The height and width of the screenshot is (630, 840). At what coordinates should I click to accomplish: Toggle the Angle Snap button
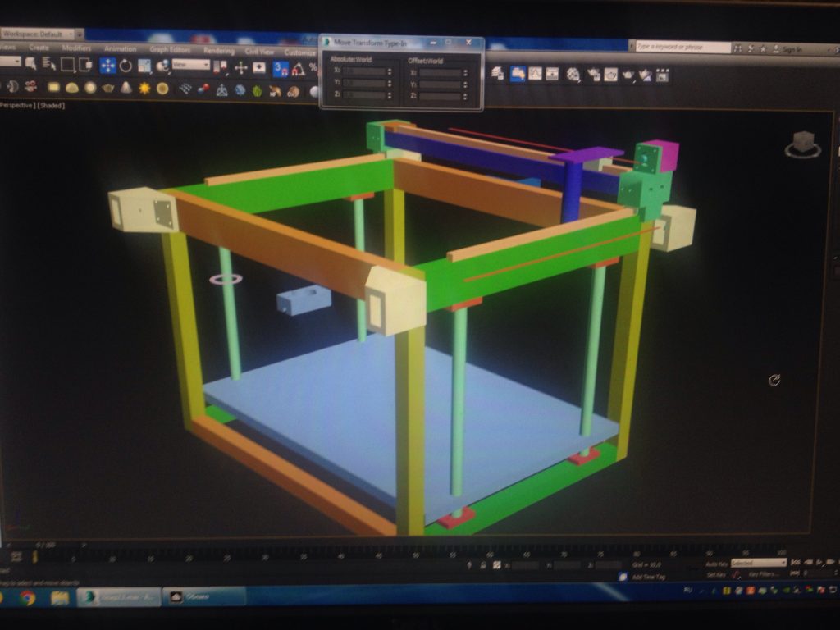coord(298,69)
